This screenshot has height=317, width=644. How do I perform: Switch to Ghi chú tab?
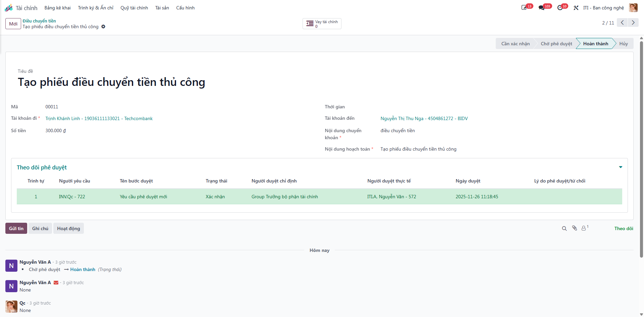point(40,228)
